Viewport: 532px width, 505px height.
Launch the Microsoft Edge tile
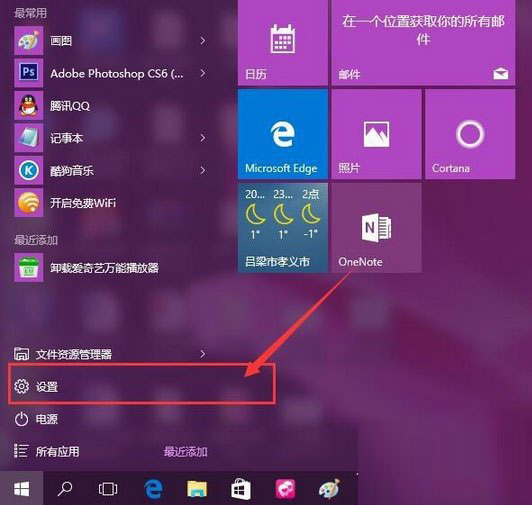(283, 134)
